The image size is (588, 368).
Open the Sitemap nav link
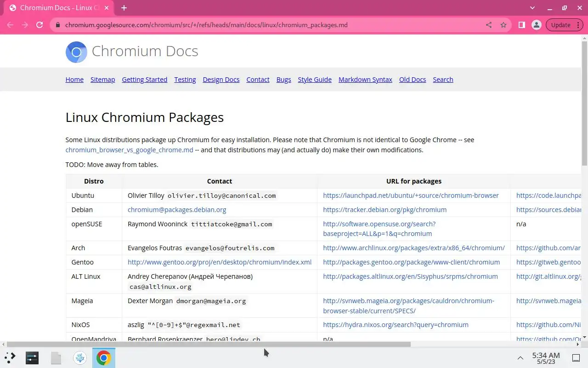(102, 80)
